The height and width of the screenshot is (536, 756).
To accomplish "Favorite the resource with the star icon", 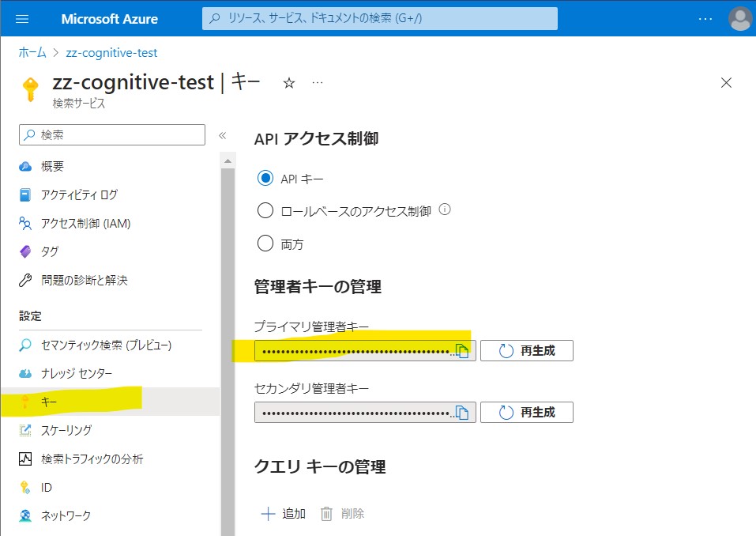I will pyautogui.click(x=289, y=83).
